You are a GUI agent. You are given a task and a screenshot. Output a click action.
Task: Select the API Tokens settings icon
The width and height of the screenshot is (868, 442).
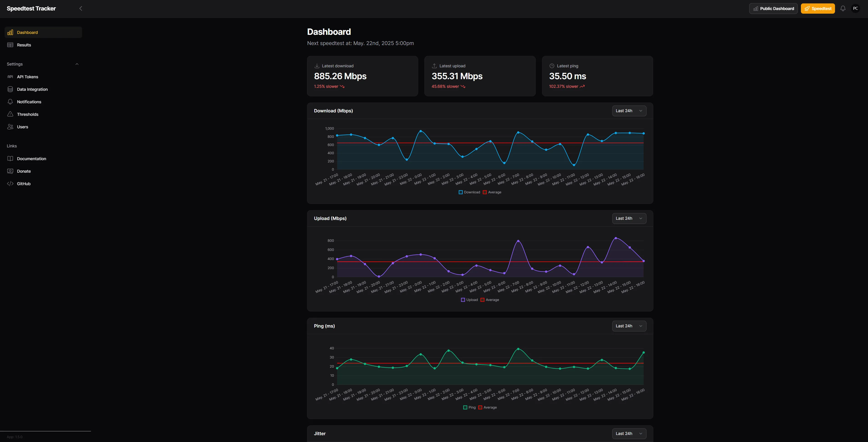click(10, 76)
